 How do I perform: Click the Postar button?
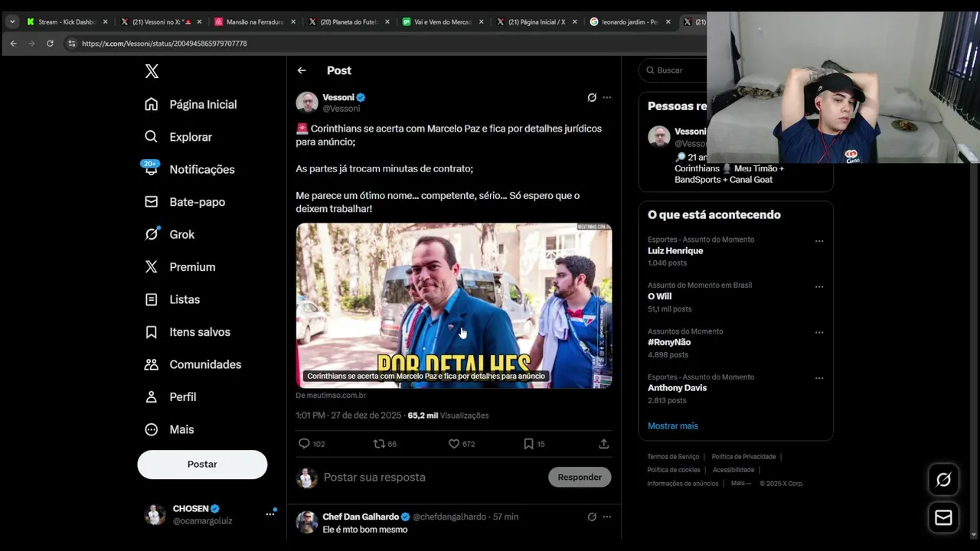202,465
